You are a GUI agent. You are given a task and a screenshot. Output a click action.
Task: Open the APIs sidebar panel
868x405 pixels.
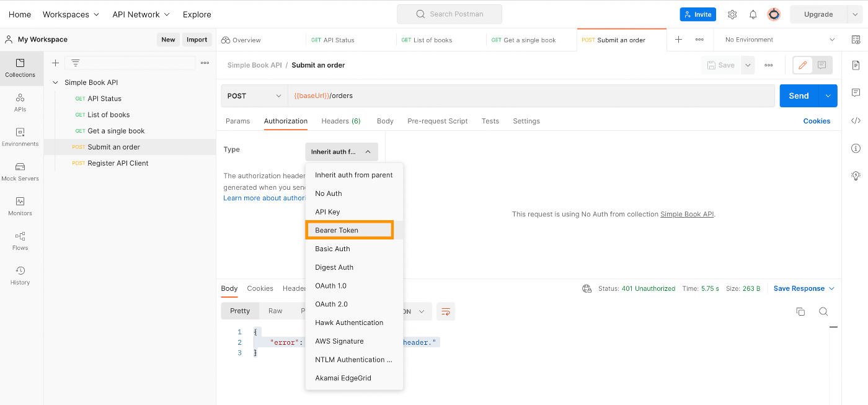tap(20, 103)
